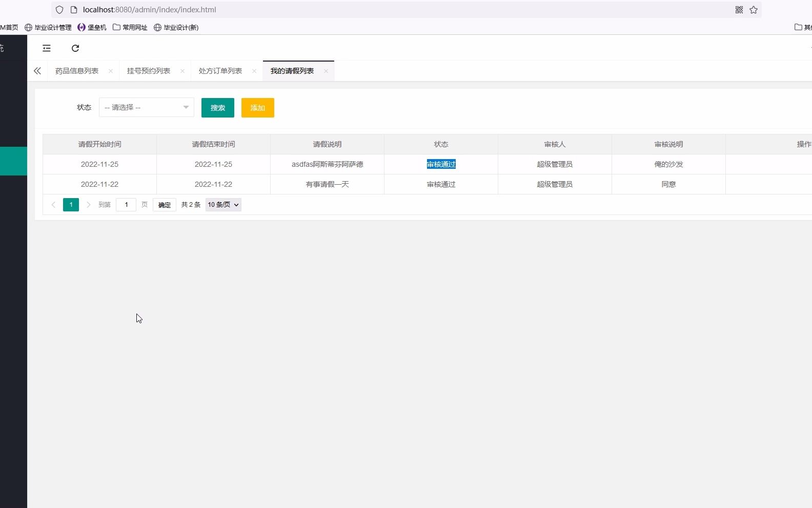Close the 挂号预约列表 tab

(x=182, y=71)
